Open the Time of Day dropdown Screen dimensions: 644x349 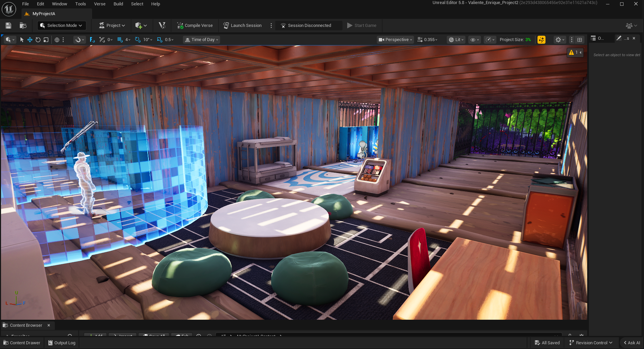point(202,40)
